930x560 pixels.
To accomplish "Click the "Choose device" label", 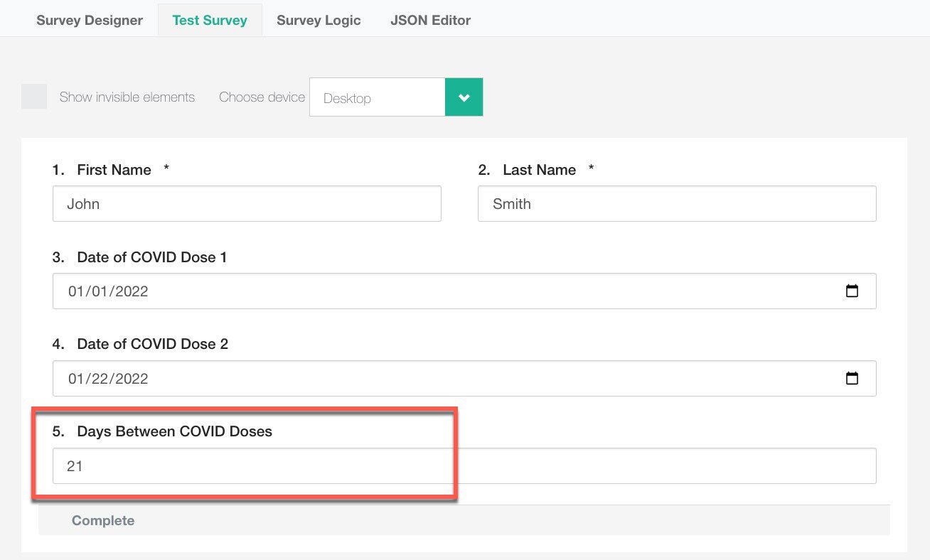I will tap(262, 97).
